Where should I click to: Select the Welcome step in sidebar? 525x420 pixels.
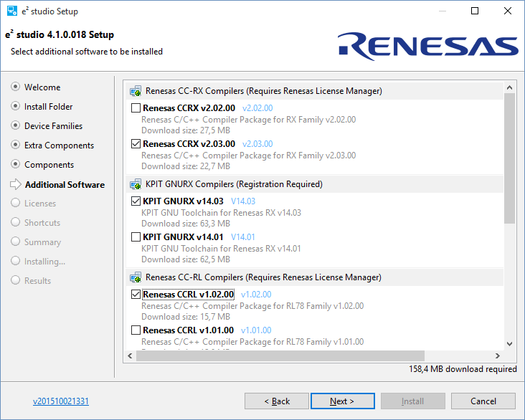[x=42, y=87]
